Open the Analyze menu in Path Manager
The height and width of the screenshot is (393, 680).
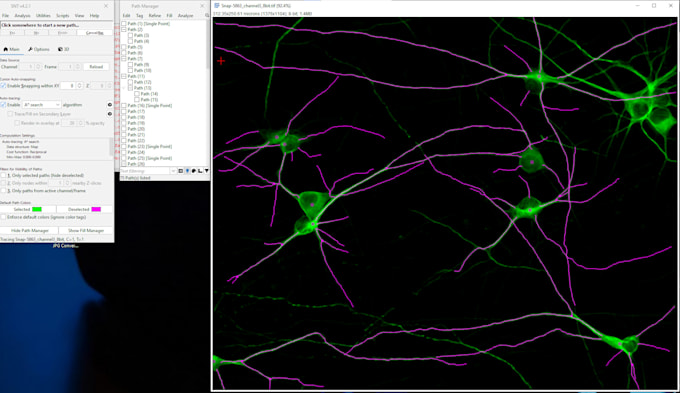point(186,16)
